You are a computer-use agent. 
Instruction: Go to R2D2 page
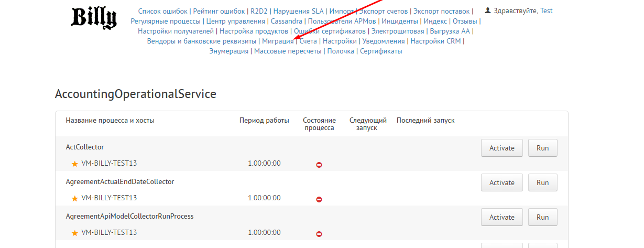tap(259, 11)
